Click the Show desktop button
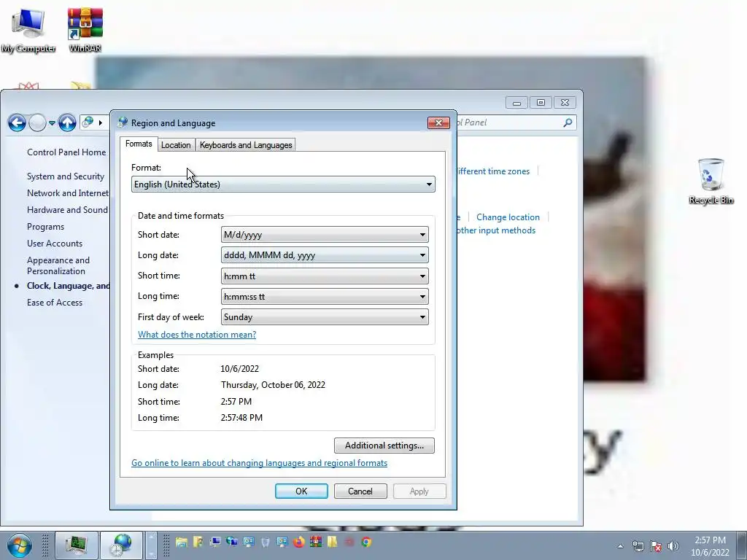 coord(742,545)
